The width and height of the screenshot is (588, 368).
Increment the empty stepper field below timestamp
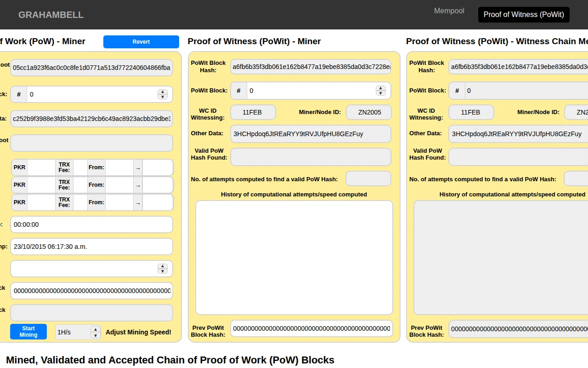[163, 266]
